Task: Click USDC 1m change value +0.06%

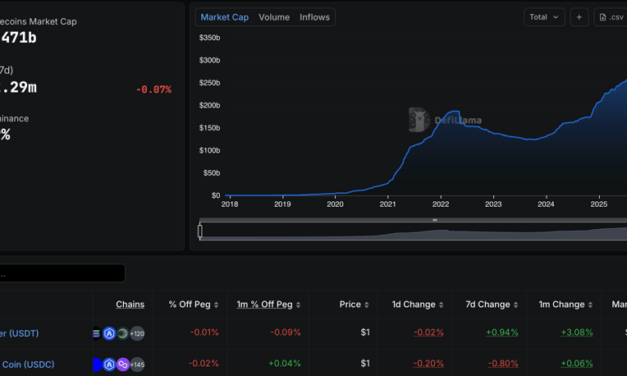Action: (x=577, y=364)
